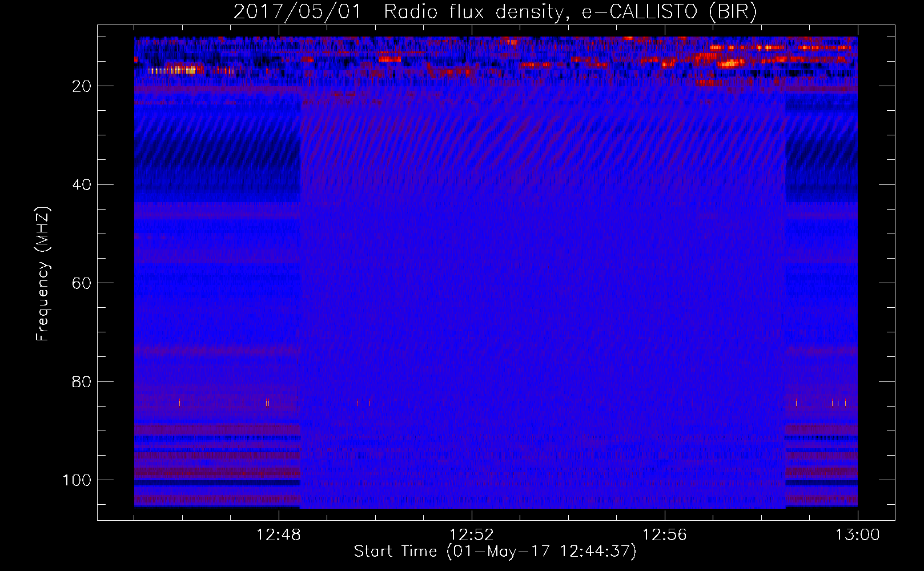
Task: Click the 12:48 time tick label
Action: 279,535
